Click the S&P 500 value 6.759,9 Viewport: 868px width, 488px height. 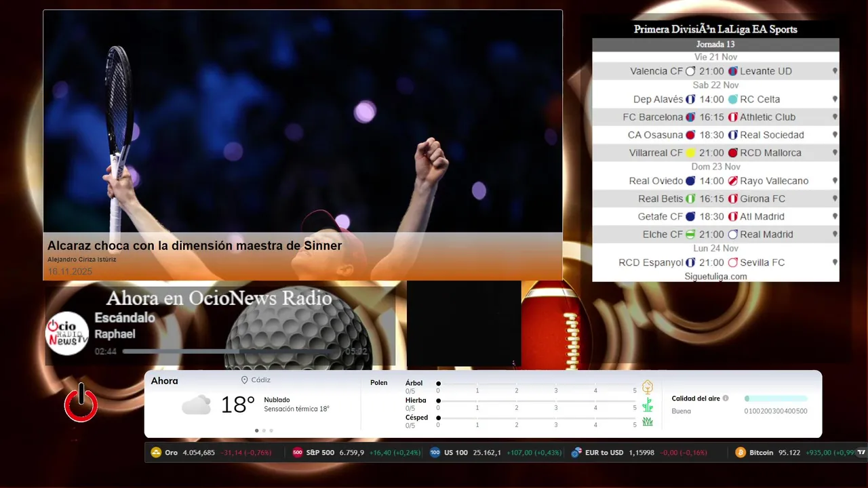(x=351, y=453)
